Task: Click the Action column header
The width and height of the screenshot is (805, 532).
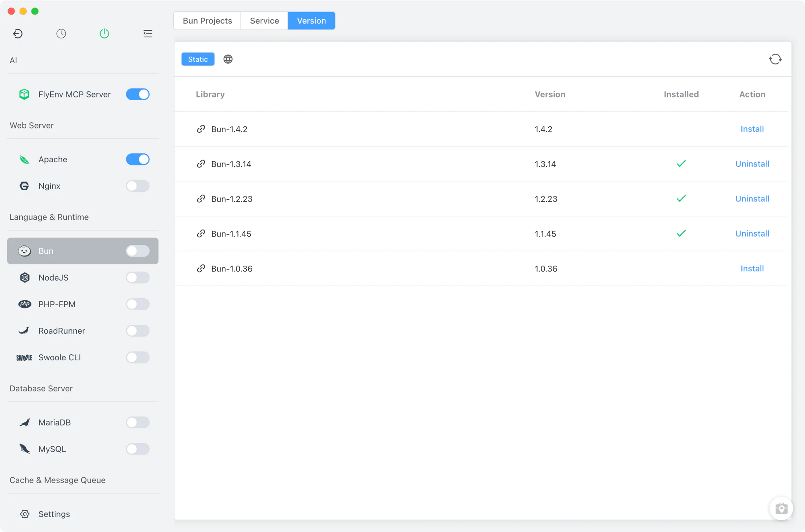Action: click(x=752, y=94)
